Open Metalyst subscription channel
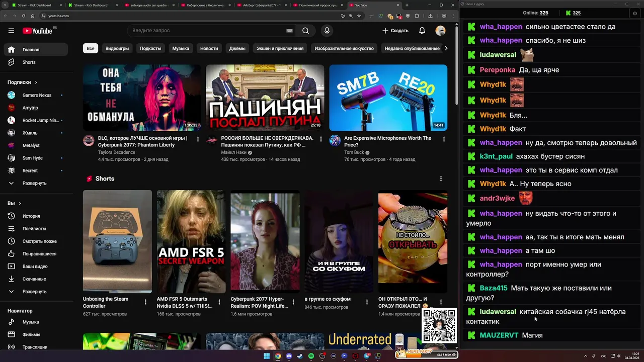644x362 pixels. click(36, 145)
